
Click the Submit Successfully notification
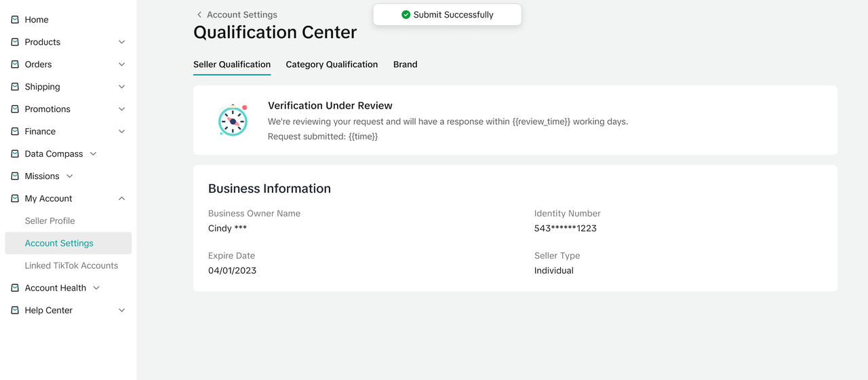[447, 15]
